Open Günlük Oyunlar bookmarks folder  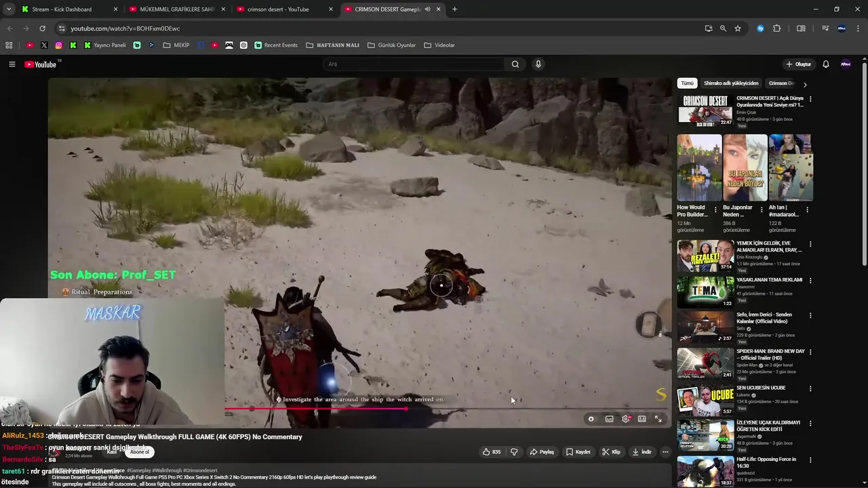[x=391, y=45]
